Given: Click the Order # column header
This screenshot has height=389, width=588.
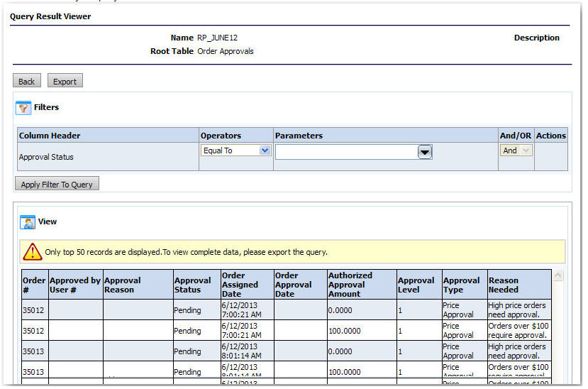Looking at the screenshot, I should coord(33,285).
